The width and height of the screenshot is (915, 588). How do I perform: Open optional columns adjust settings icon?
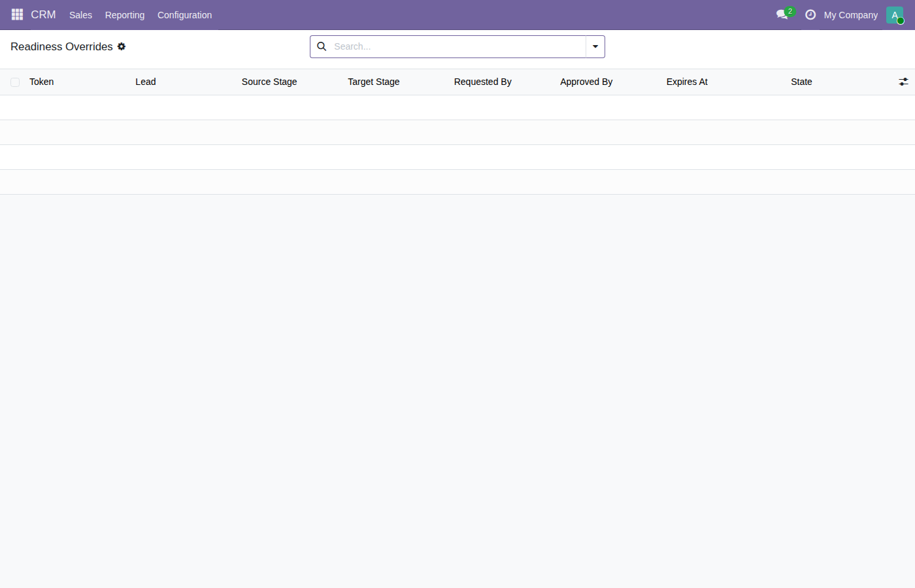click(903, 82)
